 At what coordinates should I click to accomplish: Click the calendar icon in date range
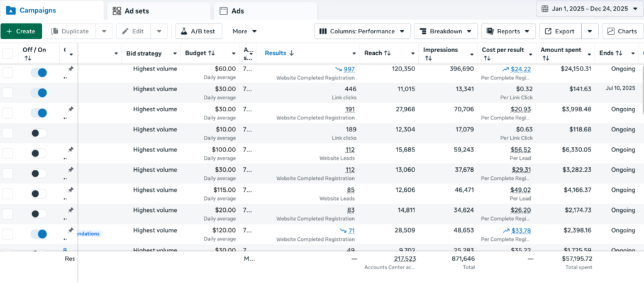pyautogui.click(x=545, y=9)
